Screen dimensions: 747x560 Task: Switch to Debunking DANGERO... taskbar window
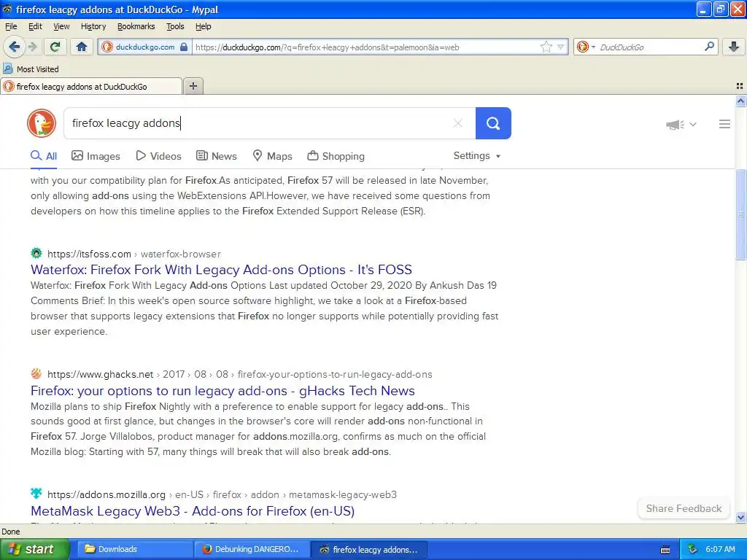252,549
